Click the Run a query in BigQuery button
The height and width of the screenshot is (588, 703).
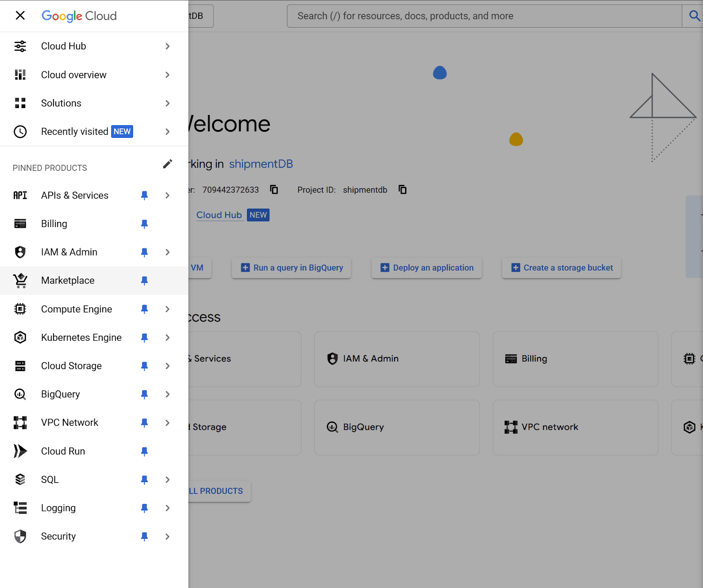(x=291, y=267)
